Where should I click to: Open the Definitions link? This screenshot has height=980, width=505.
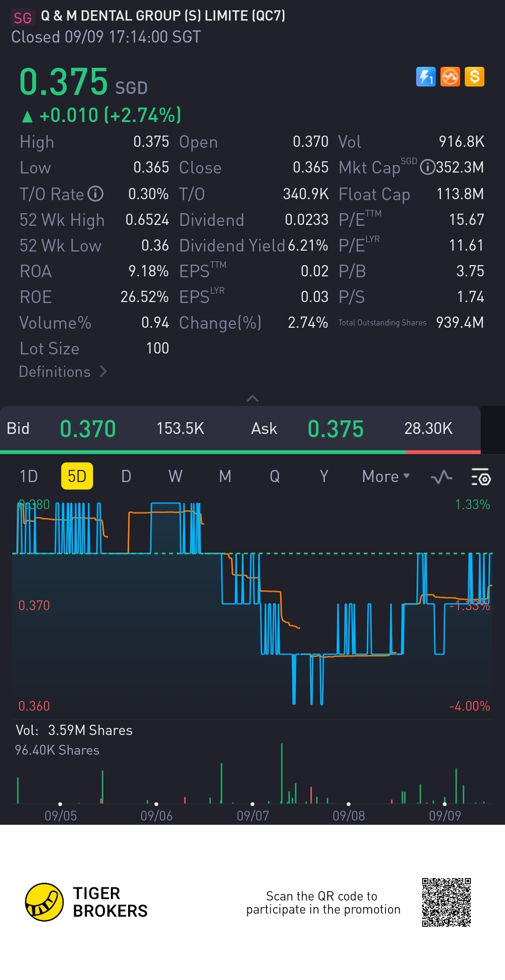(x=63, y=372)
